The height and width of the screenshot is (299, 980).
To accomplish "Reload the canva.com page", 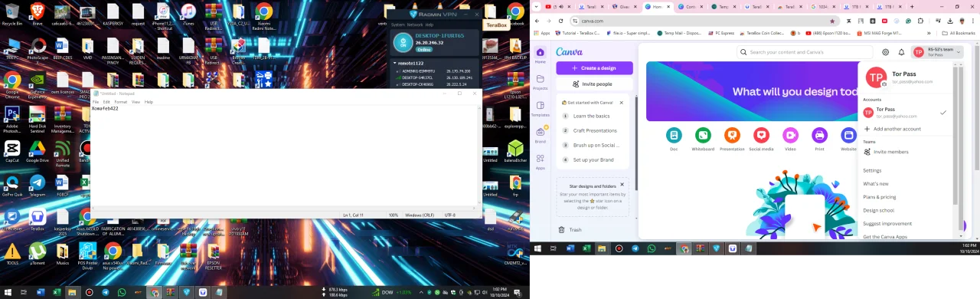I will (560, 21).
